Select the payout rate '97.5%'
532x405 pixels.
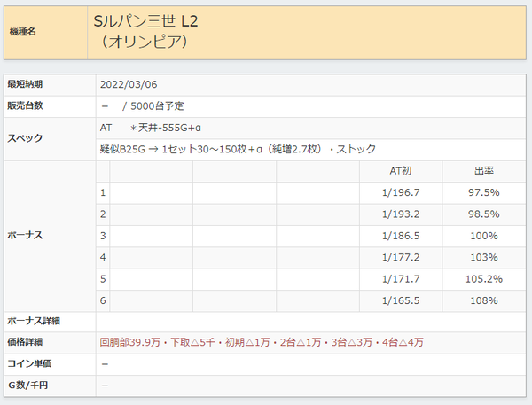point(484,192)
